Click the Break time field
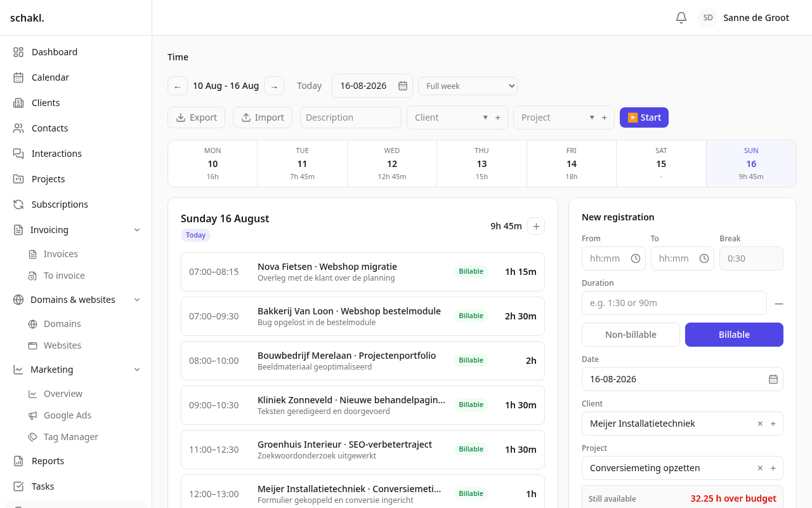Screen dimensions: 812x508 [x=751, y=258]
